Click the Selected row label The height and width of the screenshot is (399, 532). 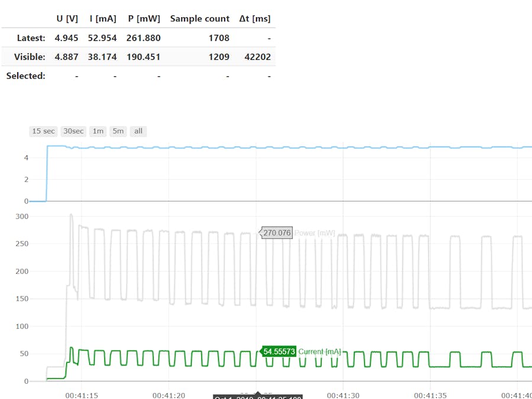(x=26, y=76)
